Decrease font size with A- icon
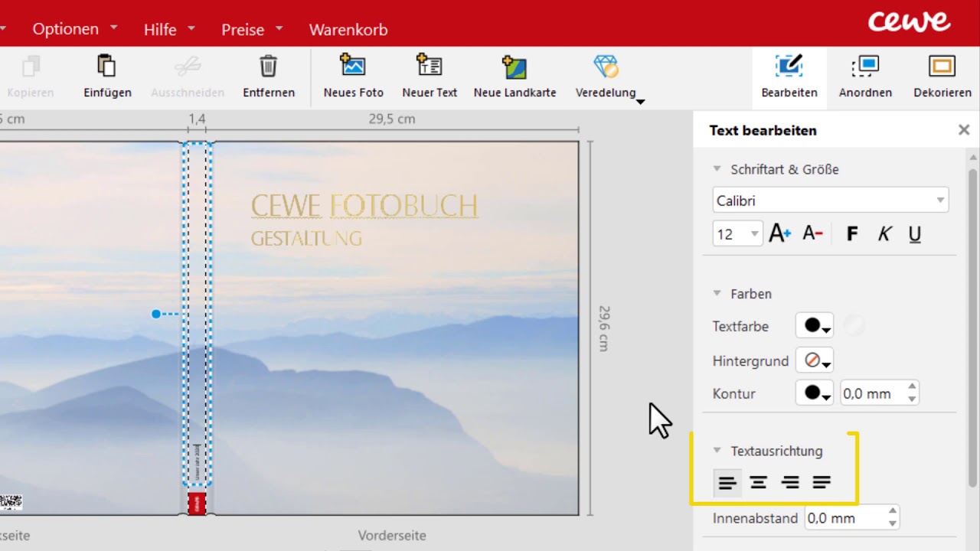The width and height of the screenshot is (980, 551). pyautogui.click(x=812, y=234)
